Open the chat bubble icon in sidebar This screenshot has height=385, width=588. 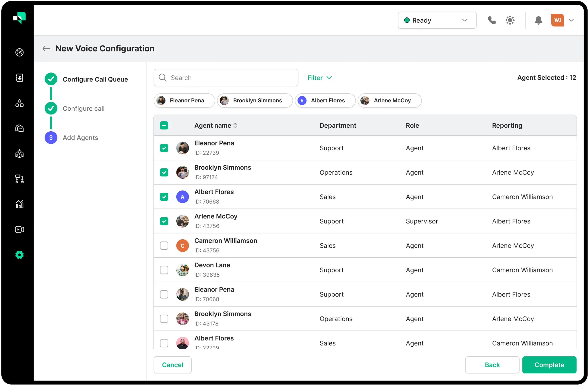(x=19, y=128)
